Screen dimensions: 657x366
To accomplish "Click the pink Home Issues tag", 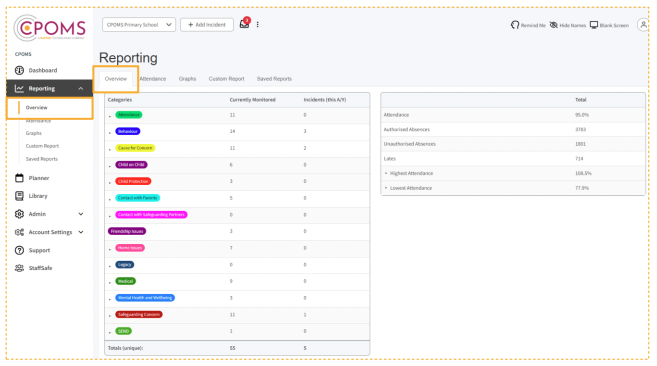I will pyautogui.click(x=130, y=248).
